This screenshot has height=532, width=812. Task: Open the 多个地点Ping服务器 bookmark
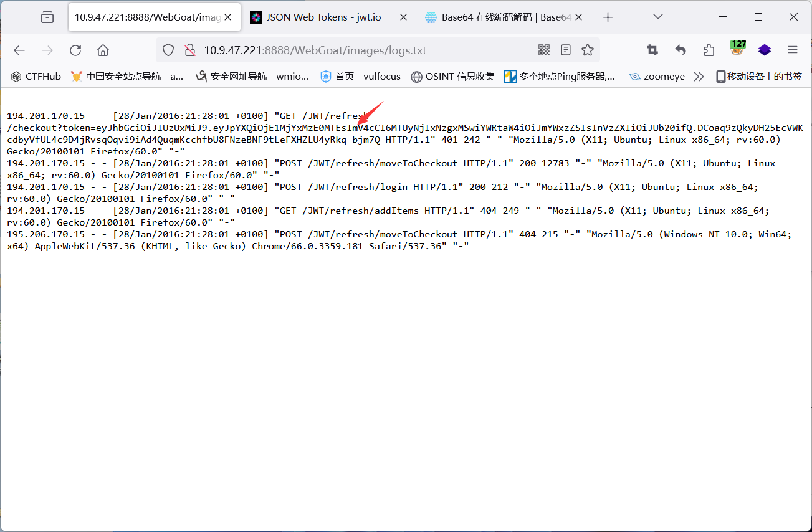pyautogui.click(x=560, y=77)
